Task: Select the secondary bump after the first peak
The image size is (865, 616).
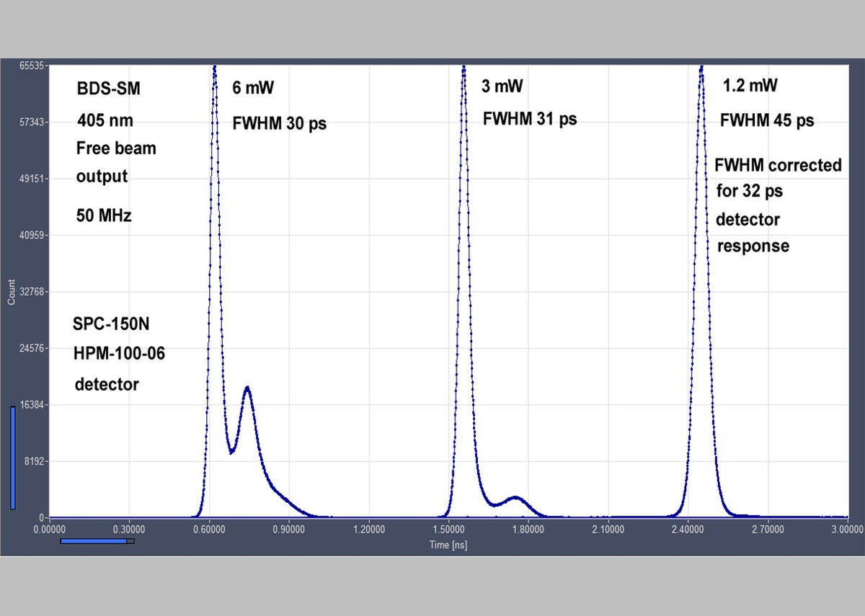Action: [x=248, y=388]
